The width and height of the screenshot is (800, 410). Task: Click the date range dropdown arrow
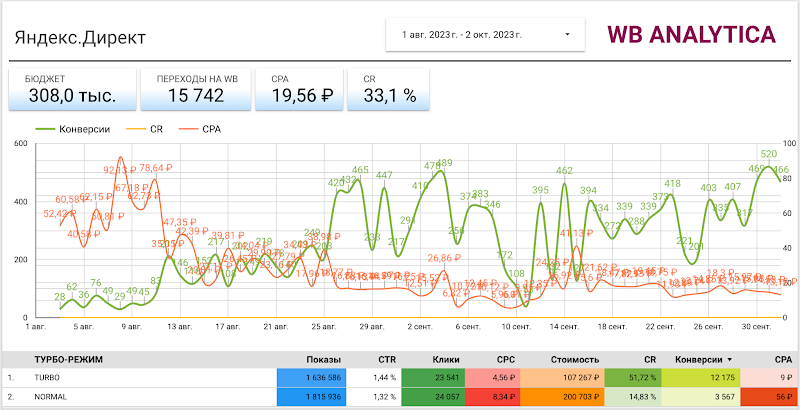[x=567, y=34]
